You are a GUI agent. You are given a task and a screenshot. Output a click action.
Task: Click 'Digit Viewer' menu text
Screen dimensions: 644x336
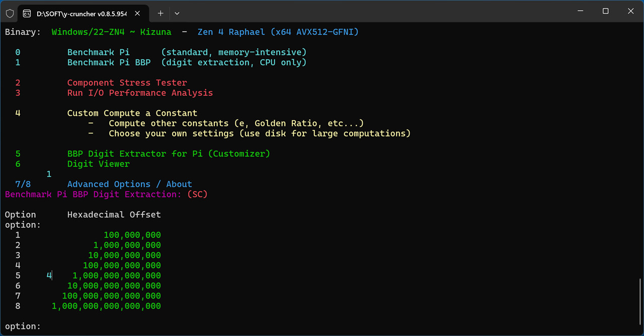(99, 164)
